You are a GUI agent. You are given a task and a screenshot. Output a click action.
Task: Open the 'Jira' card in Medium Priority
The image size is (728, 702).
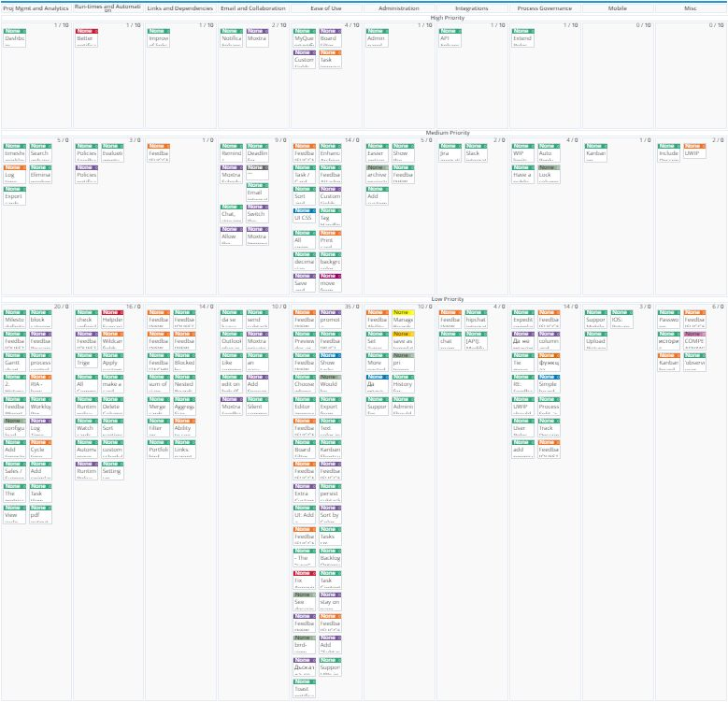[x=450, y=152]
